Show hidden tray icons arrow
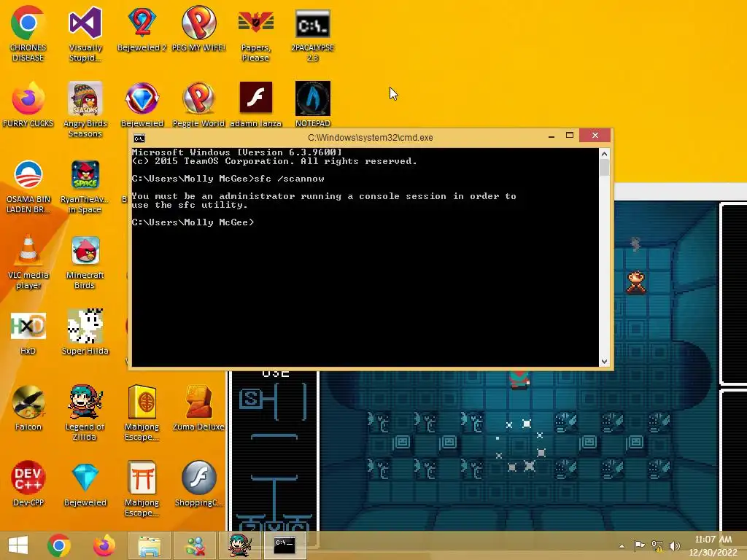 (x=622, y=545)
